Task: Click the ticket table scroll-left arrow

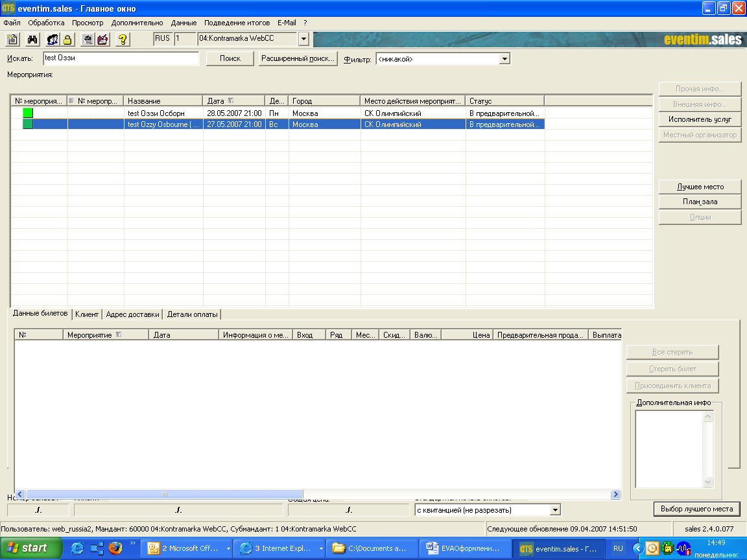Action: click(20, 494)
